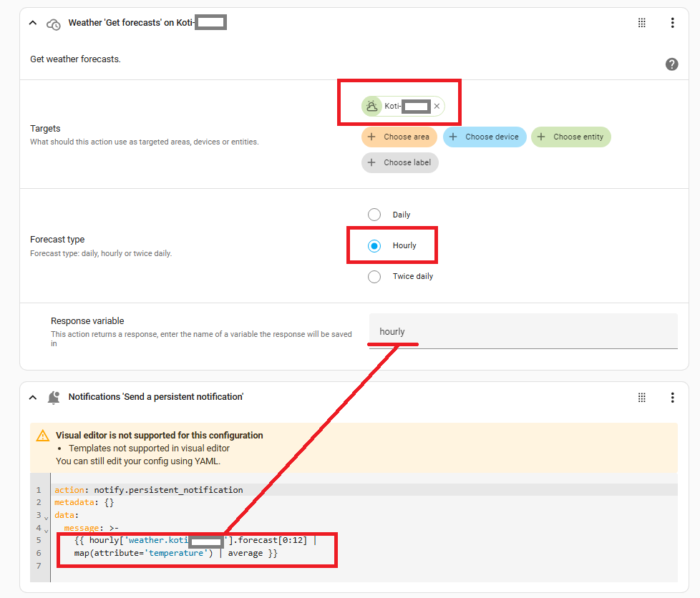Click the drag handle on the Weather action
The image size is (700, 598).
click(641, 23)
